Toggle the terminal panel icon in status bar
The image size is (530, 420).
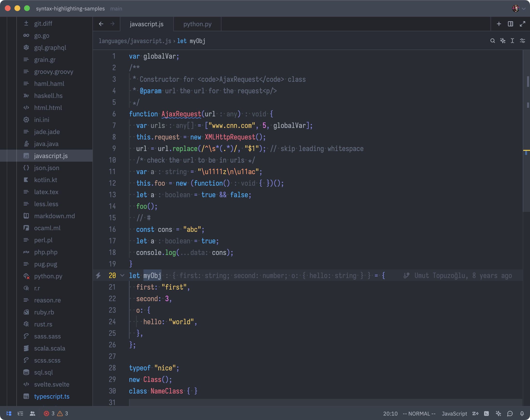point(486,413)
